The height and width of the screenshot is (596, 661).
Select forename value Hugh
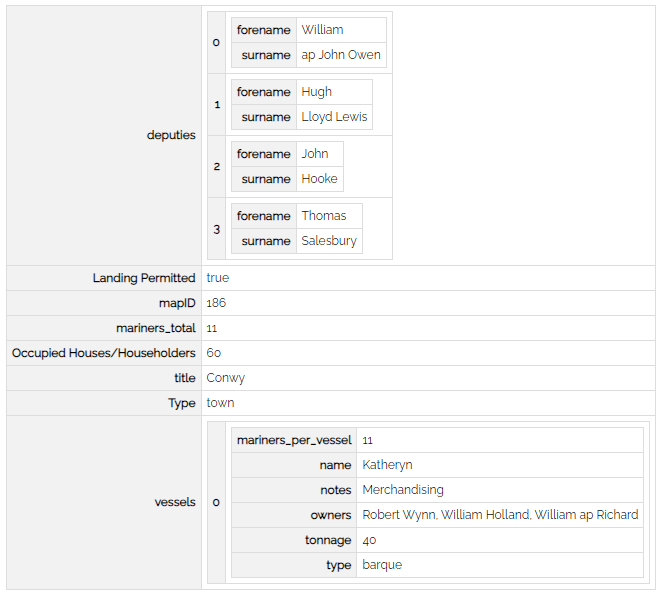point(316,92)
